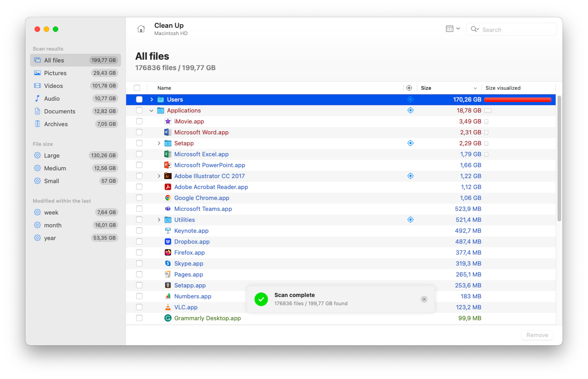Click the VLC.app cone icon
The image size is (588, 379).
click(167, 307)
